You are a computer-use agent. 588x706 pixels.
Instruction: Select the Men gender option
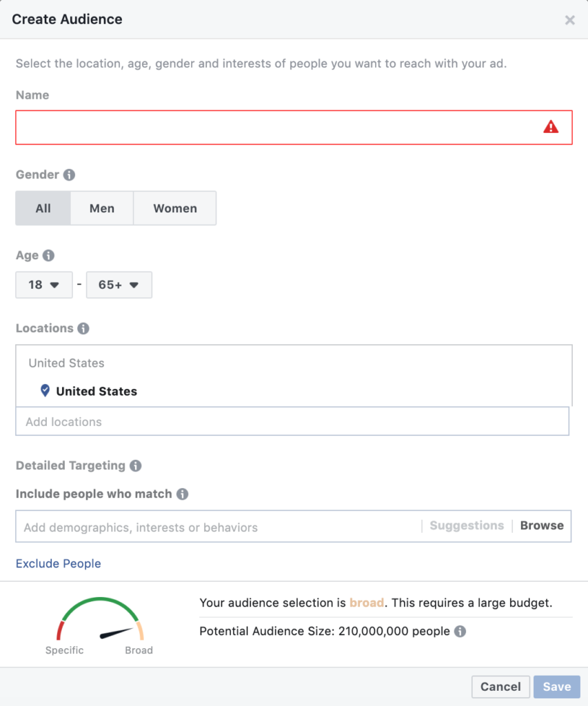click(102, 208)
